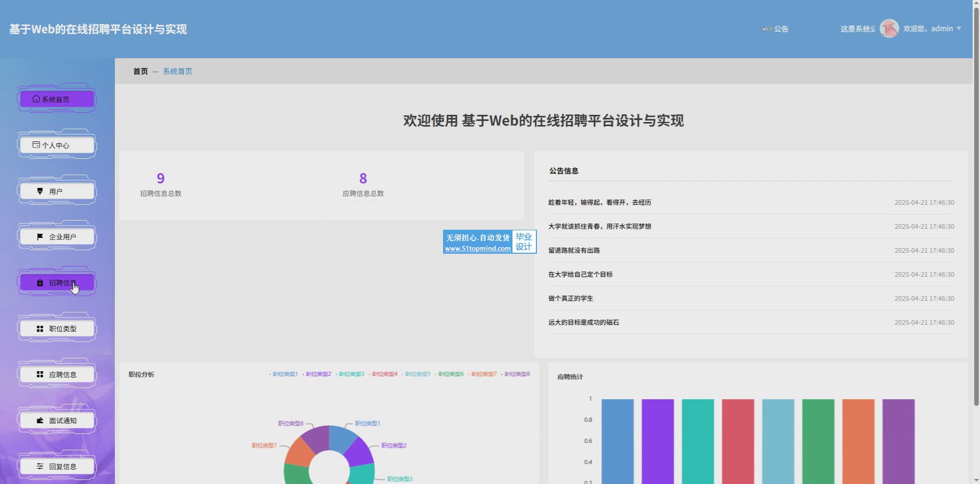Click the home icon beside 系统首页
This screenshot has height=484, width=980.
pos(36,99)
